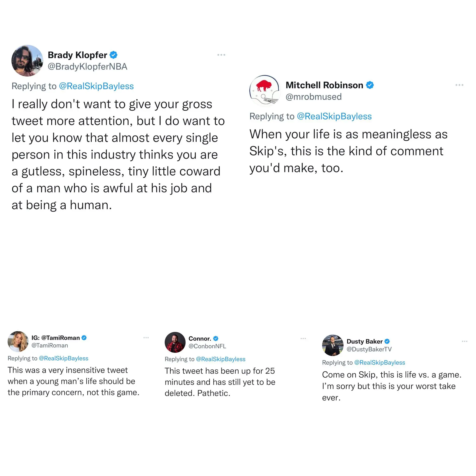This screenshot has width=476, height=476.
Task: Click Connor's verified checkmark badge
Action: coord(216,338)
